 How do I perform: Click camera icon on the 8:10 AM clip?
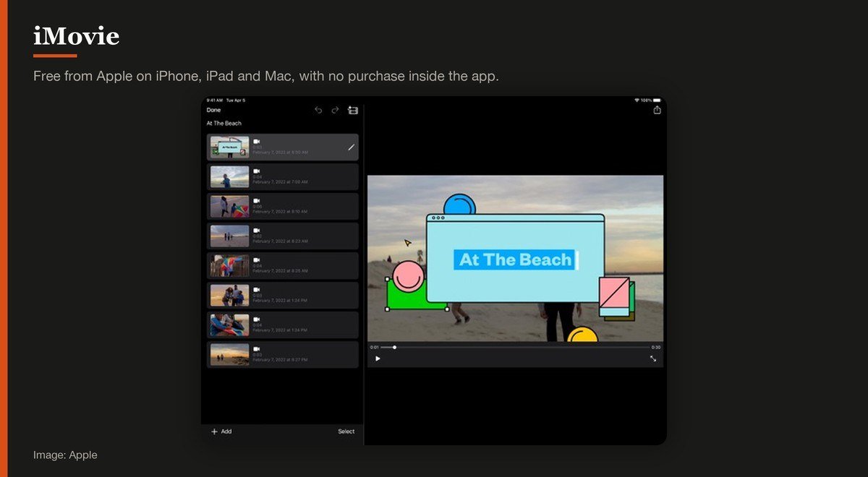[256, 201]
